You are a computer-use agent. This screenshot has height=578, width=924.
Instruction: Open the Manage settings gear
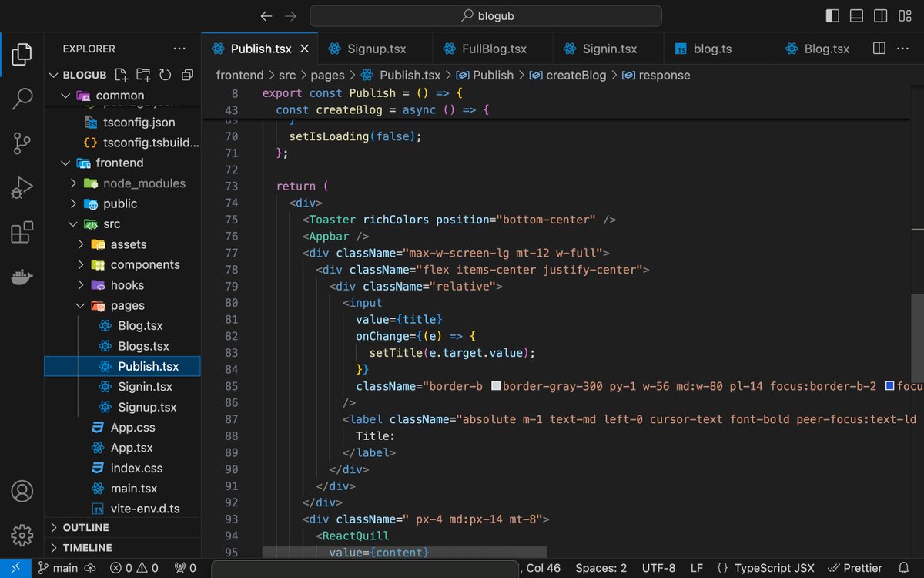point(22,535)
